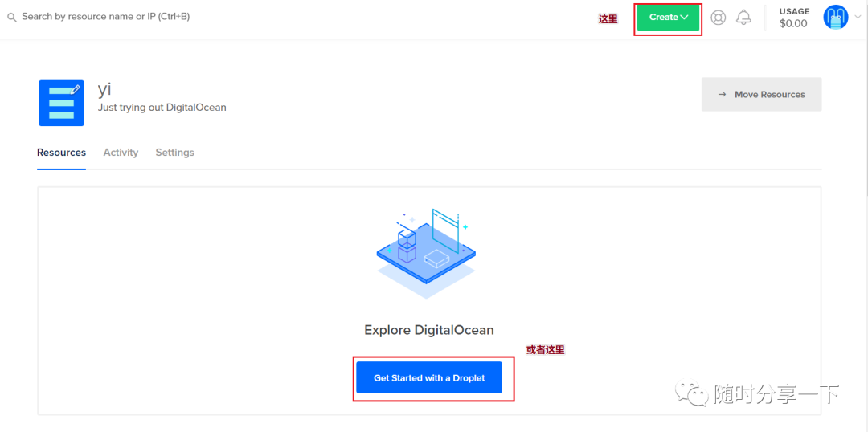This screenshot has width=868, height=432.
Task: Switch to the Settings tab
Action: tap(175, 153)
